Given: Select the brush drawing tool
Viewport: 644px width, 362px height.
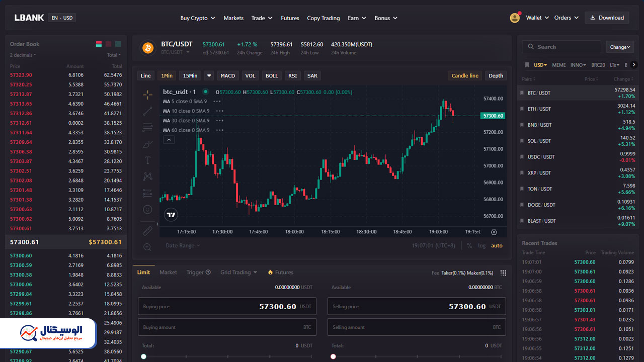Looking at the screenshot, I should coord(147,144).
